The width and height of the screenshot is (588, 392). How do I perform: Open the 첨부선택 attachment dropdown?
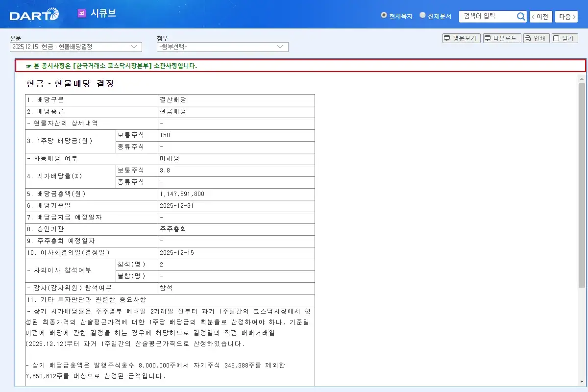point(222,47)
